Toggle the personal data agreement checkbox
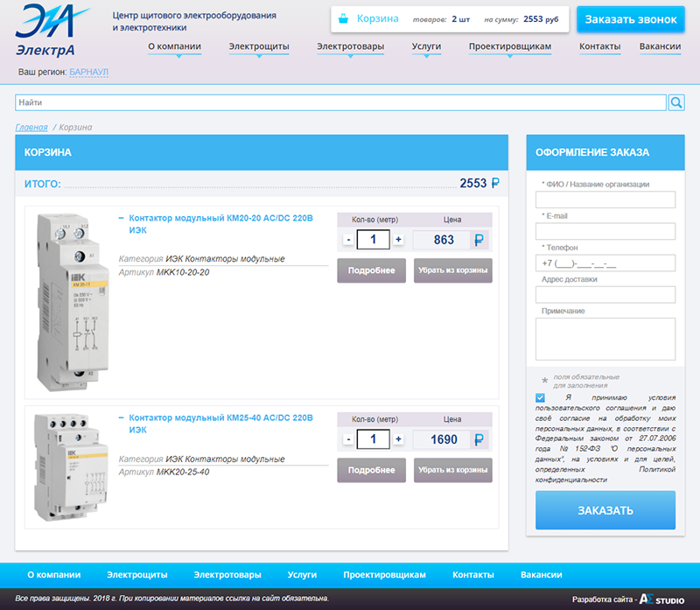This screenshot has width=700, height=610. click(x=540, y=397)
